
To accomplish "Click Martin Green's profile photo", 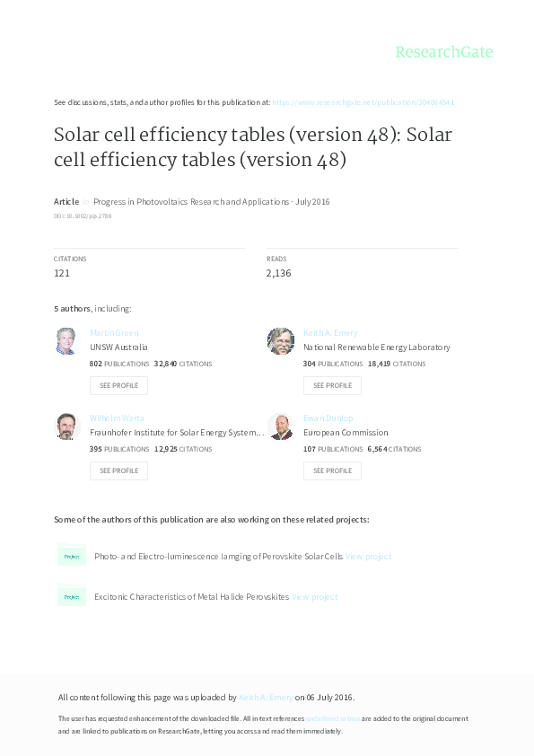I will (x=66, y=341).
